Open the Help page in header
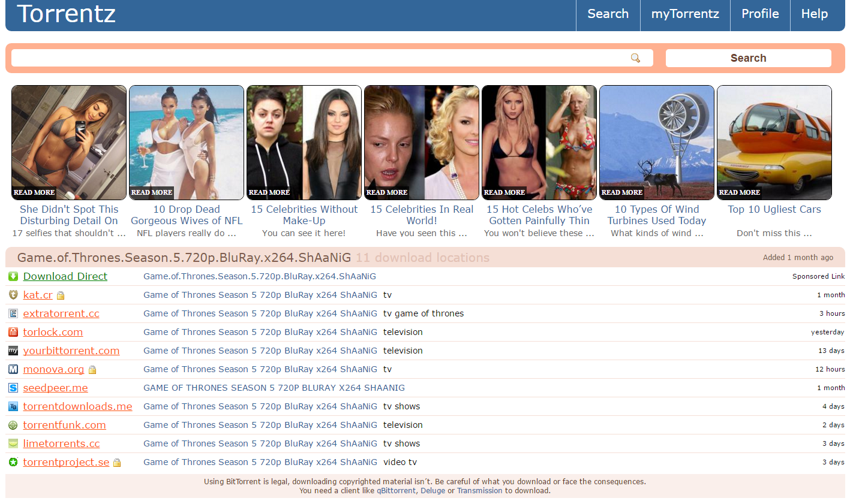 pyautogui.click(x=815, y=14)
